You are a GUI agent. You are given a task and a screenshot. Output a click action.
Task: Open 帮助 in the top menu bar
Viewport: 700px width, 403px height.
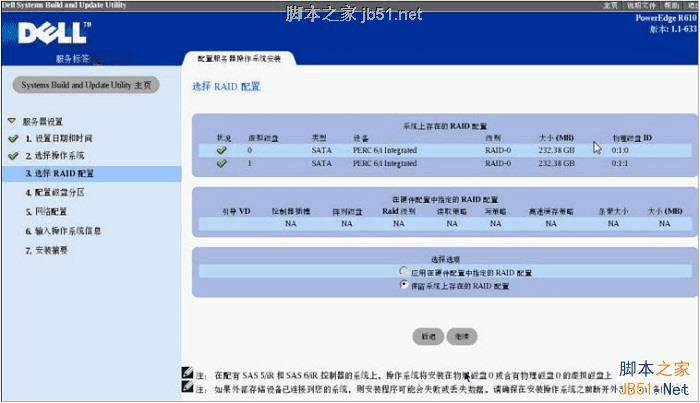click(671, 5)
